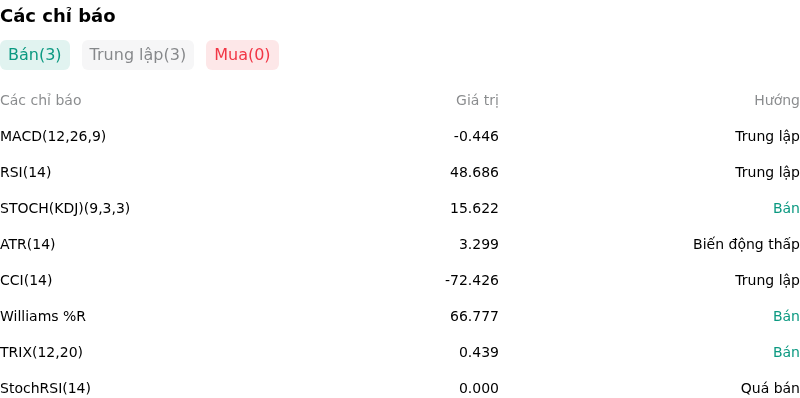800x398 pixels.
Task: Select the Mua(0) filter chip
Action: point(242,55)
